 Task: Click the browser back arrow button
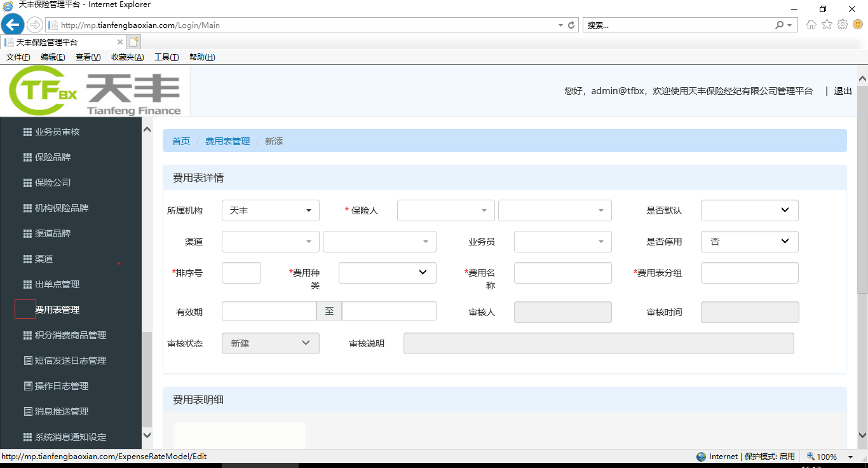[x=12, y=25]
